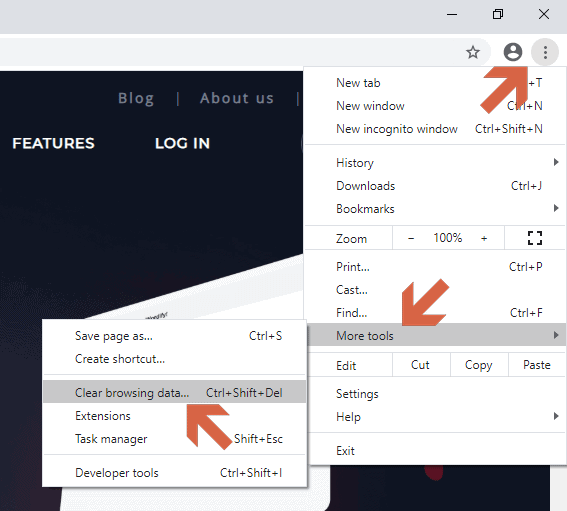Expand the Bookmarks submenu
This screenshot has width=567, height=511.
(435, 209)
